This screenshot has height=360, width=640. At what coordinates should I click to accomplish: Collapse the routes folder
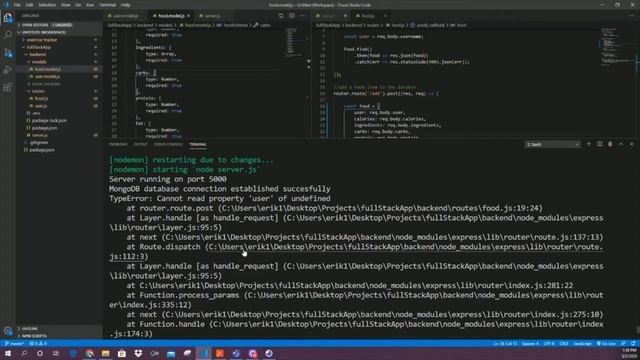click(x=59, y=91)
